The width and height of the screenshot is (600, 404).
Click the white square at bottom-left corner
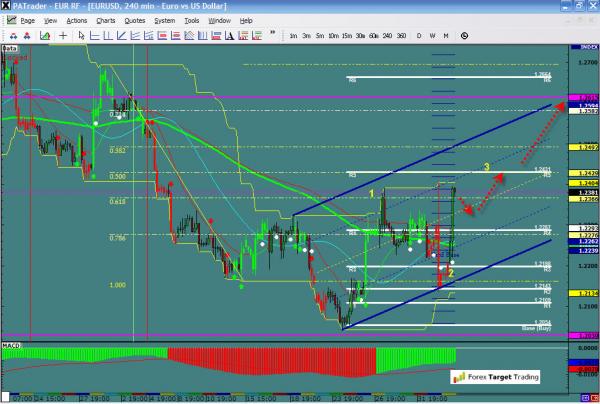pyautogui.click(x=5, y=397)
